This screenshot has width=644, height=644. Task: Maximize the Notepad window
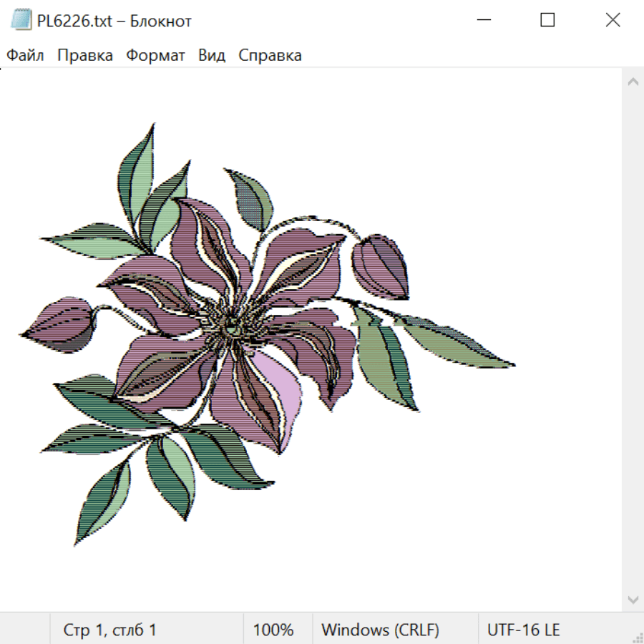pos(547,20)
